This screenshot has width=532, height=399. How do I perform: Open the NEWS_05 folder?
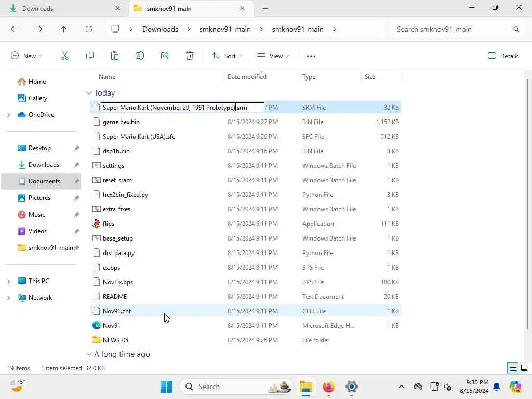[x=115, y=340]
